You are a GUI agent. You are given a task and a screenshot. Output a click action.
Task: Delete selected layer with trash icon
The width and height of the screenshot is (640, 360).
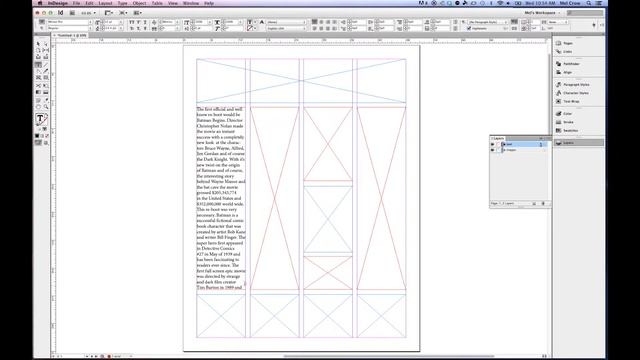tap(543, 203)
